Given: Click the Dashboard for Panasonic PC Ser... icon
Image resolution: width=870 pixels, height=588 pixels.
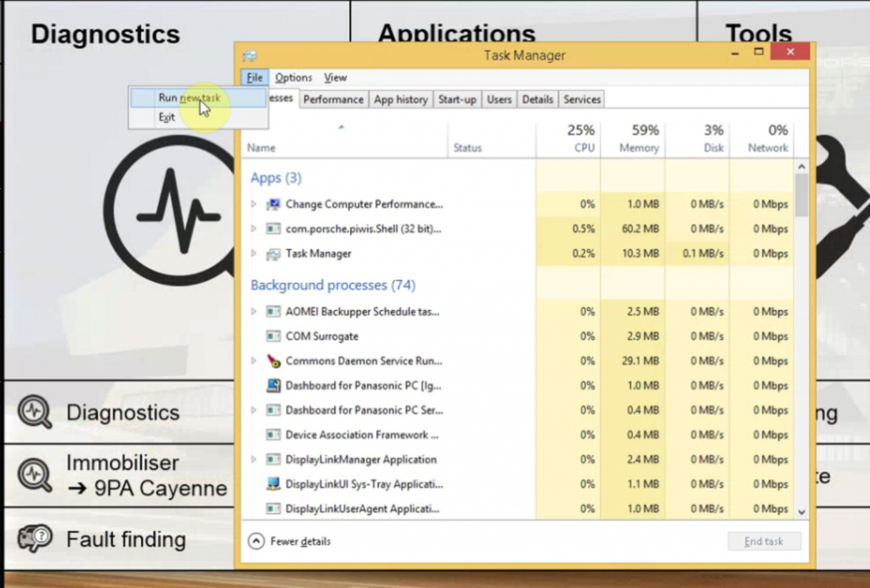Looking at the screenshot, I should (x=273, y=410).
